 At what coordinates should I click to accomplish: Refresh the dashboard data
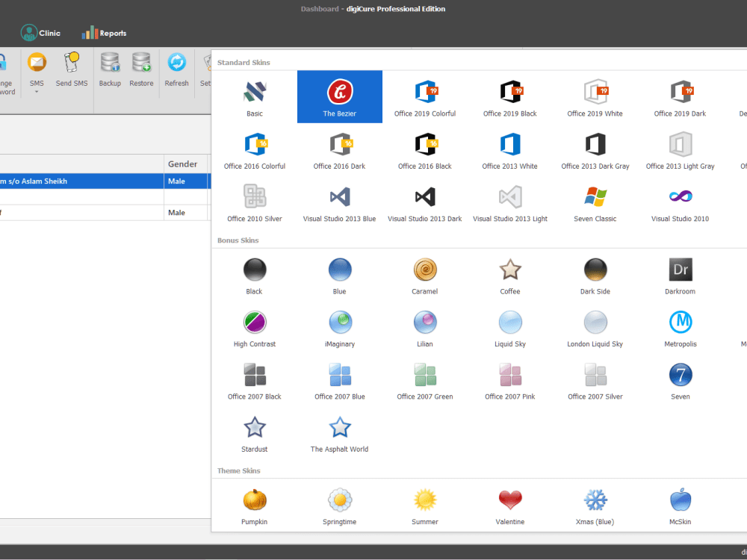177,69
